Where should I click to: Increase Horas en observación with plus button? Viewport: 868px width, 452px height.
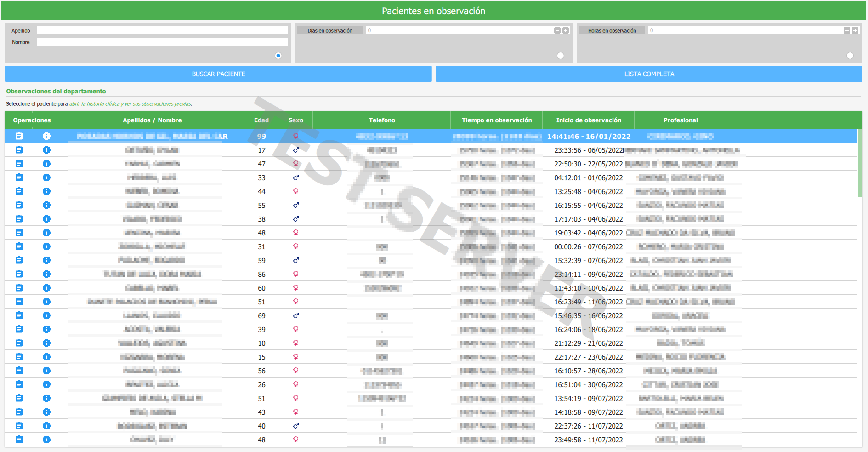(x=855, y=30)
